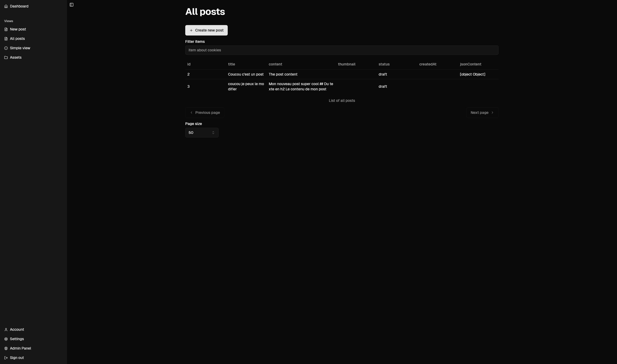Viewport: 617px width, 364px height.
Task: Select the post titled Coucou c'est un post
Action: 246,74
